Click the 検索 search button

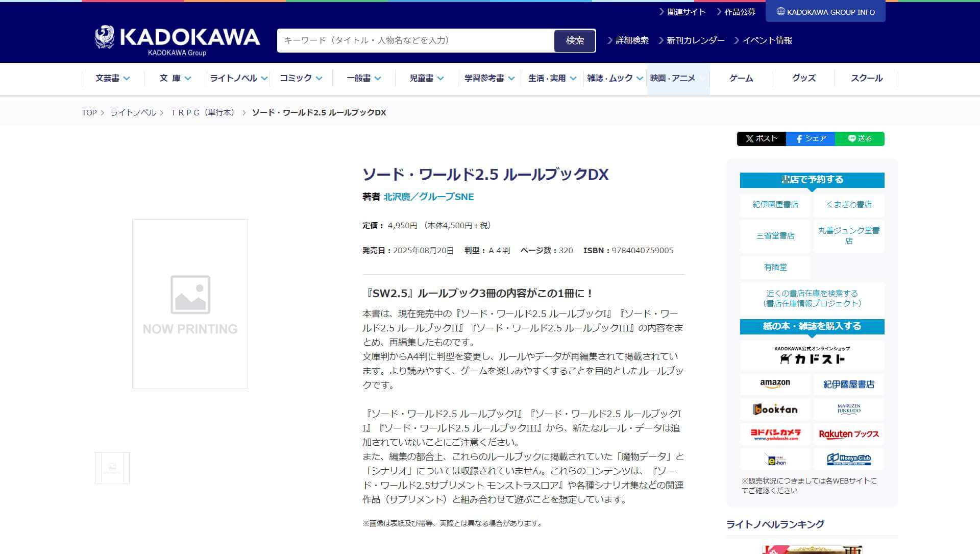575,40
